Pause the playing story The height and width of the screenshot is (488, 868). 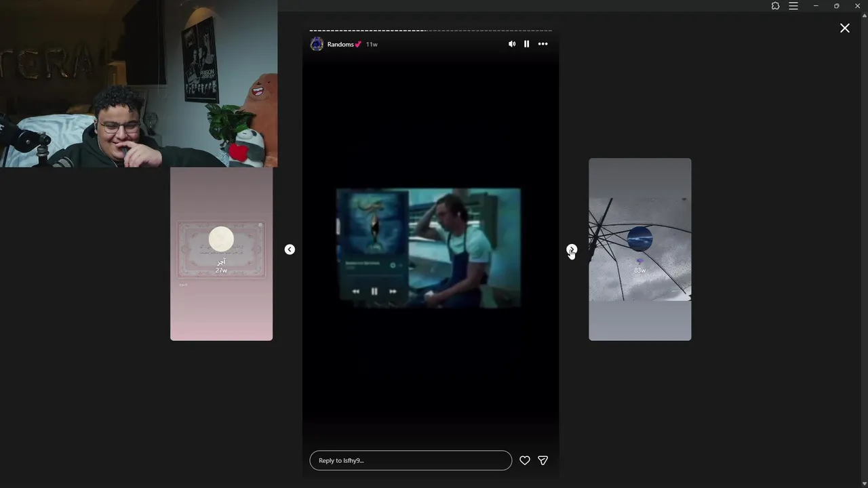click(526, 44)
